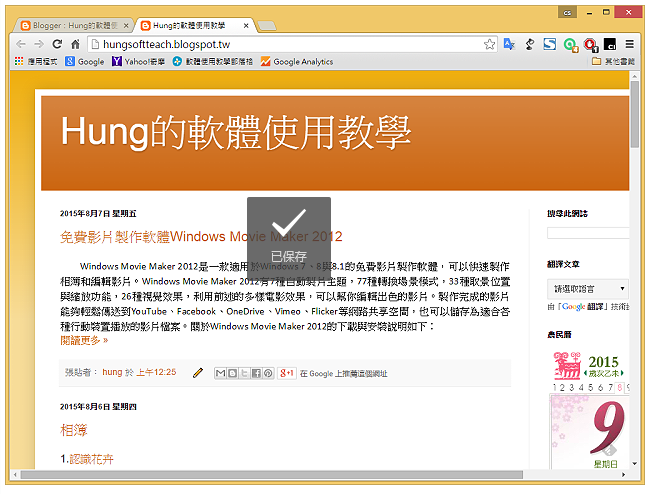
Task: Open a new tab
Action: pos(267,26)
